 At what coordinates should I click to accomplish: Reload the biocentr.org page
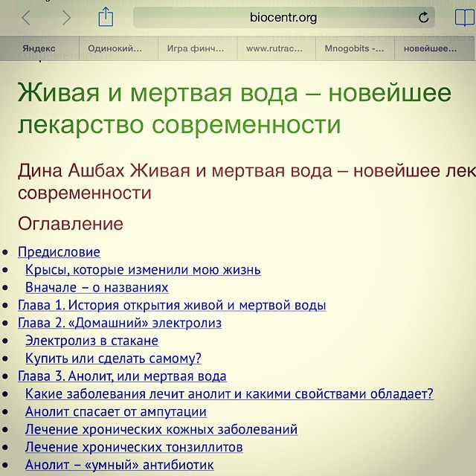423,17
